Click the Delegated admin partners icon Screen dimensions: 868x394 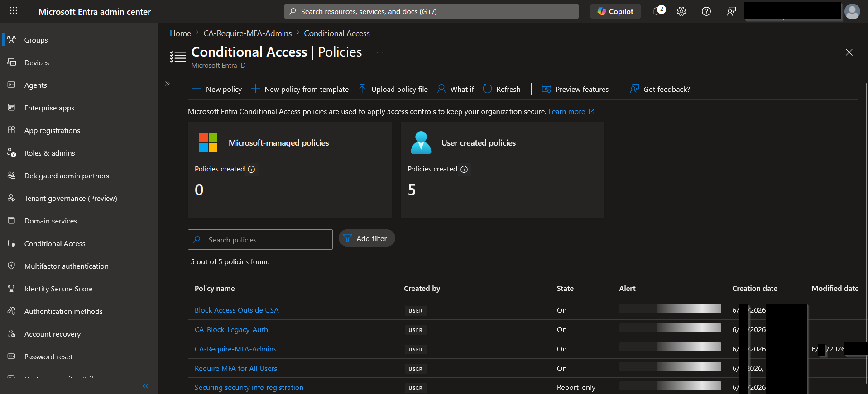pyautogui.click(x=12, y=175)
